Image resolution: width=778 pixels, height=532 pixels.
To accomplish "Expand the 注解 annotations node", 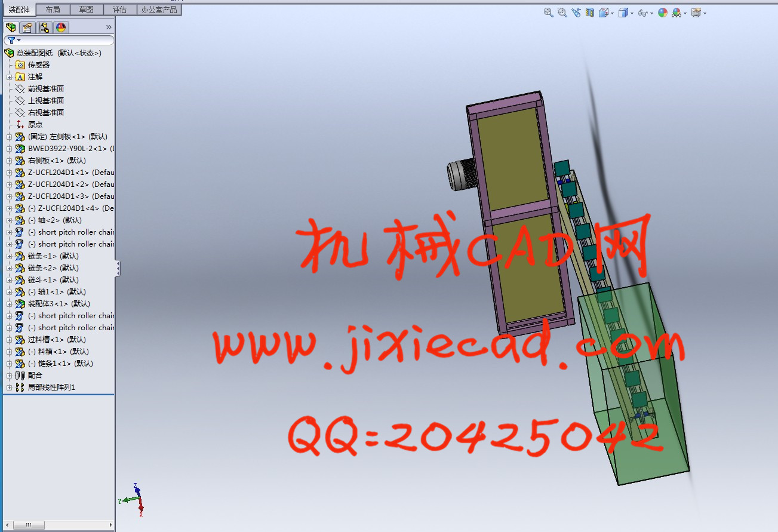I will tap(9, 77).
